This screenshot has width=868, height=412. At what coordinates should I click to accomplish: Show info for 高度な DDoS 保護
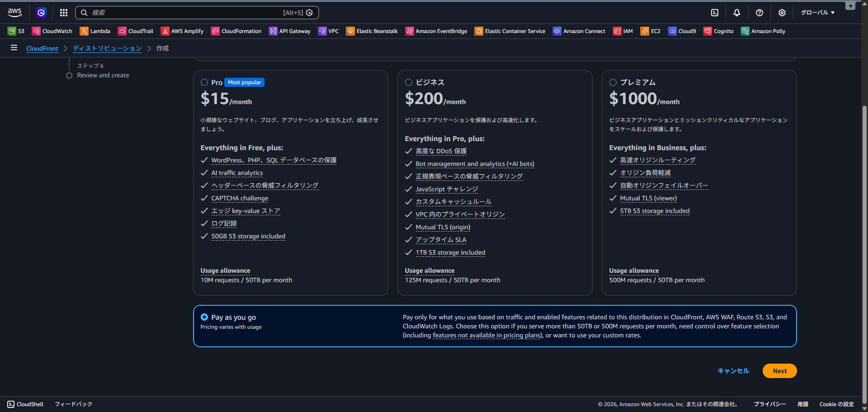[441, 151]
